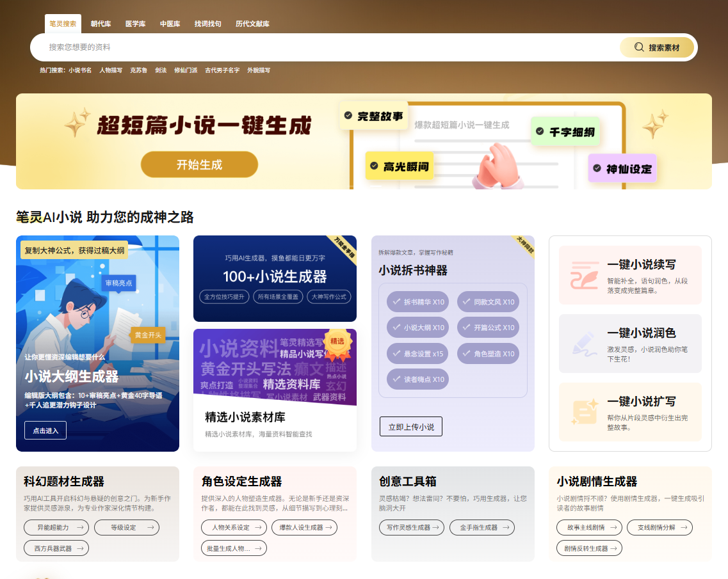Open 一键小说扩写 title

pos(642,401)
